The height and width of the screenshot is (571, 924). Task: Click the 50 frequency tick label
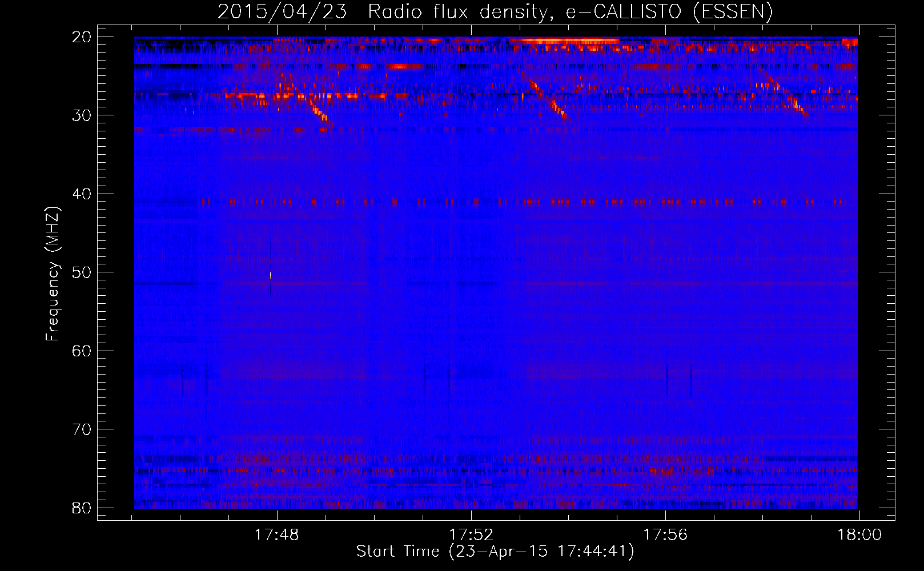82,272
